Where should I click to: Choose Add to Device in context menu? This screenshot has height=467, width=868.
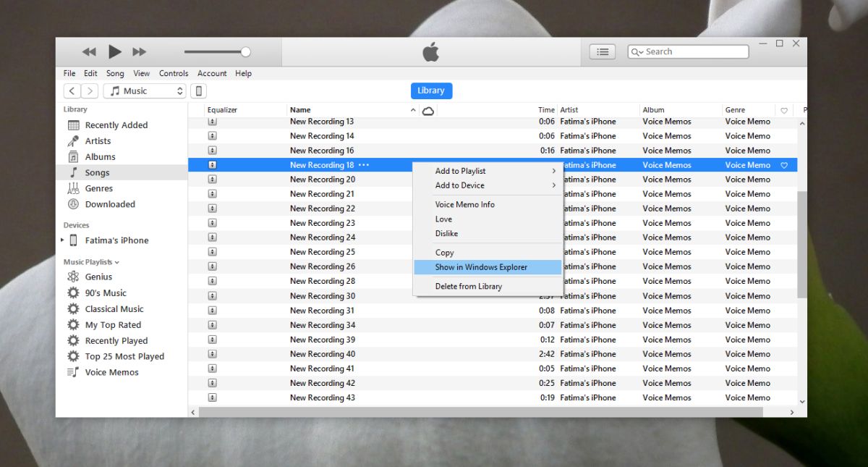488,185
